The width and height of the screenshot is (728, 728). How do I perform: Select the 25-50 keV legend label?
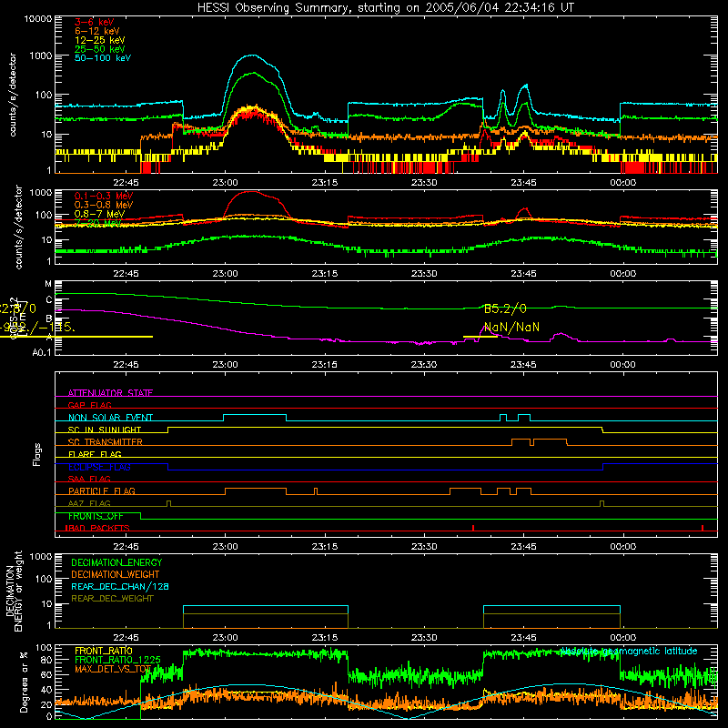tap(100, 49)
